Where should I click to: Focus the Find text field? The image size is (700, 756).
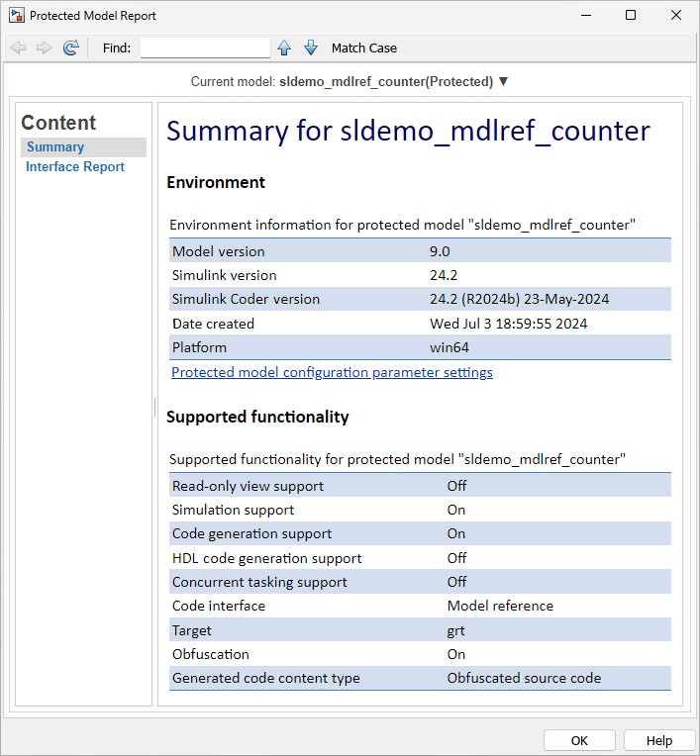pos(205,47)
